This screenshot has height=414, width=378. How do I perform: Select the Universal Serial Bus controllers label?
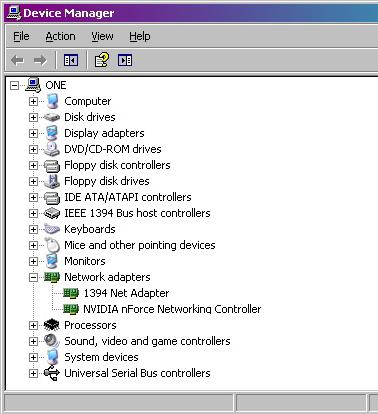137,373
